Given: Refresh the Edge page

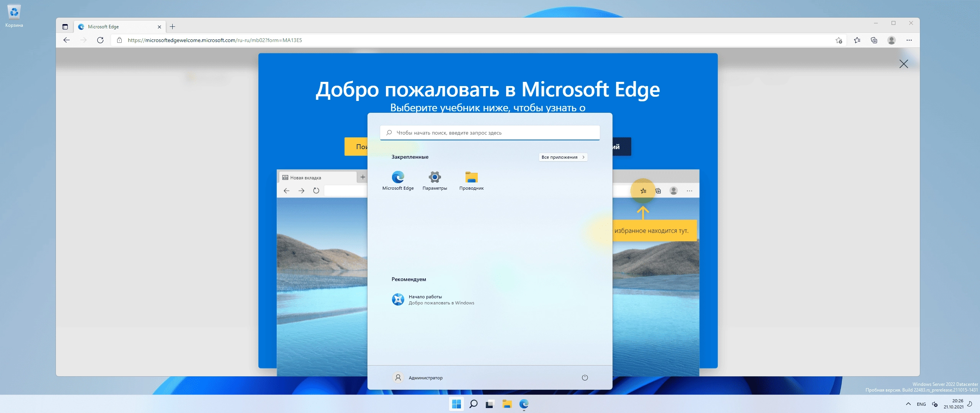Looking at the screenshot, I should tap(100, 40).
